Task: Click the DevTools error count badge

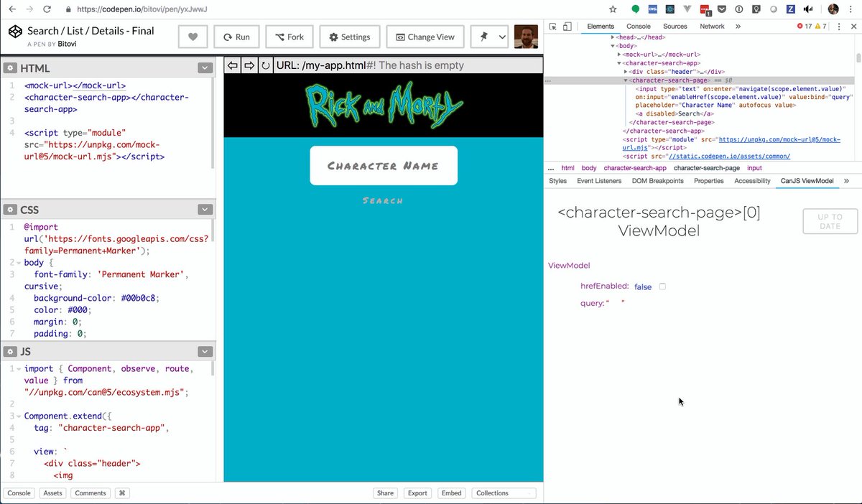Action: [803, 27]
